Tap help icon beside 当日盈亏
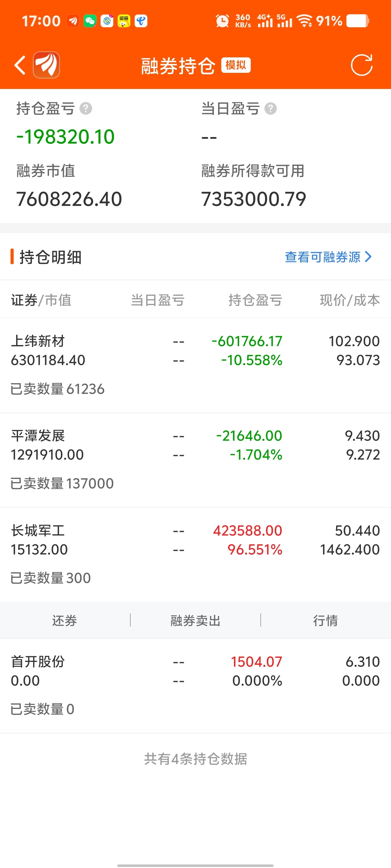This screenshot has height=868, width=391. coord(270,109)
